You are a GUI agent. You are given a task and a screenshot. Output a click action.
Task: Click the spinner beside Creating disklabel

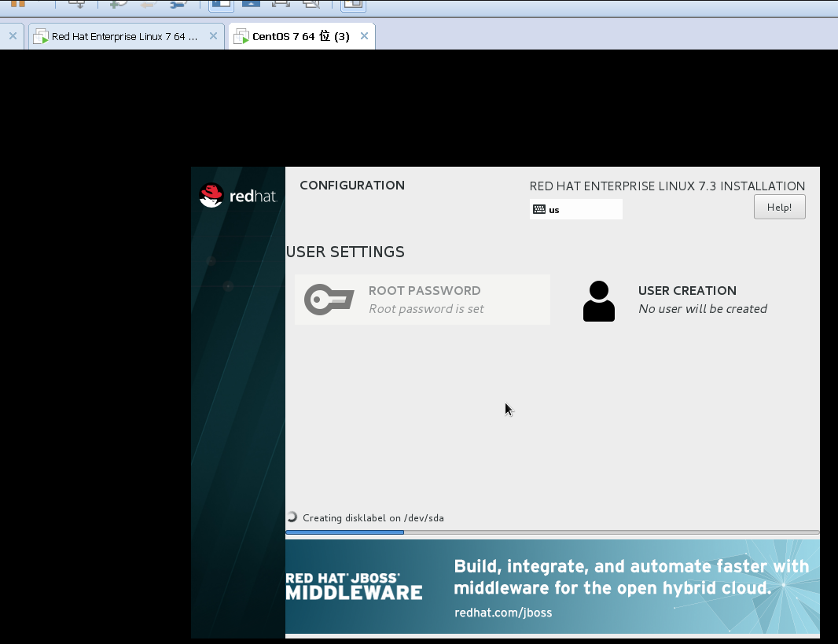[x=292, y=517]
